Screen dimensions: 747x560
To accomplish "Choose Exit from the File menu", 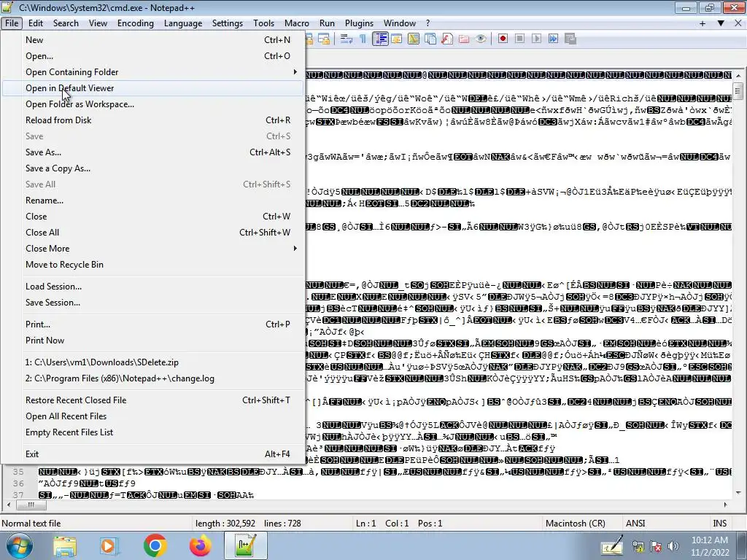I will tap(152, 454).
